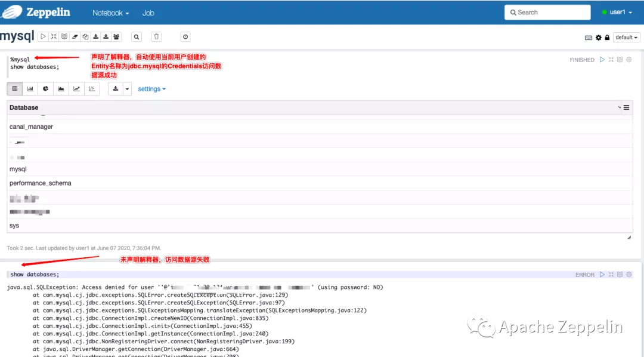Viewport: 644px width, 357px height.
Task: Open search code magnifier in note toolbar
Action: click(137, 37)
